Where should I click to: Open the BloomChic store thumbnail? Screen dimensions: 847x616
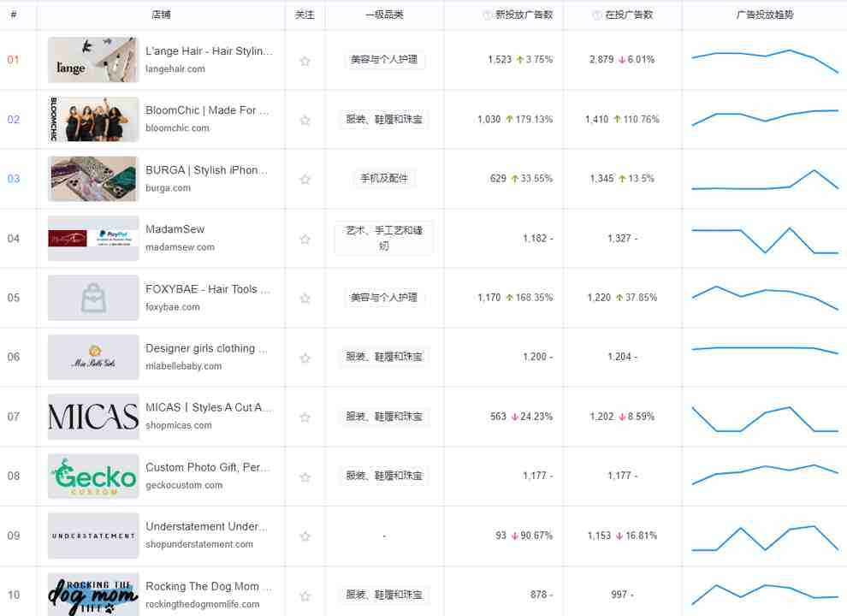click(x=93, y=120)
